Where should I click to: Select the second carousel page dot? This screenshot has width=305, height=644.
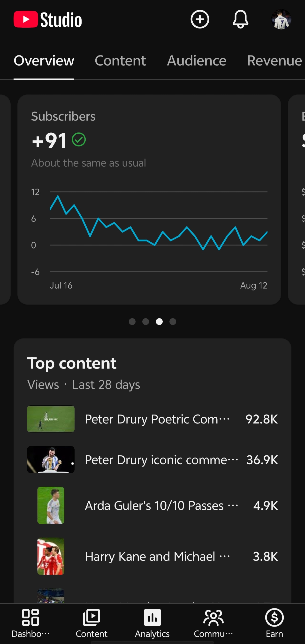[x=146, y=322]
